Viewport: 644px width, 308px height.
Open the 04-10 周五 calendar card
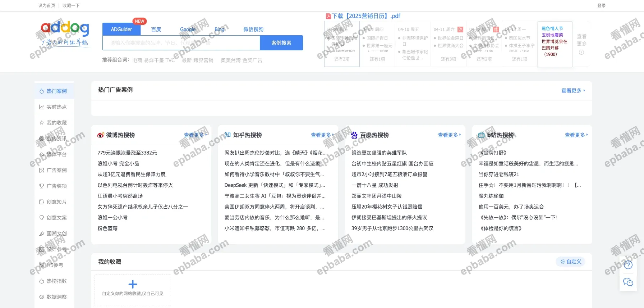pyautogui.click(x=413, y=44)
